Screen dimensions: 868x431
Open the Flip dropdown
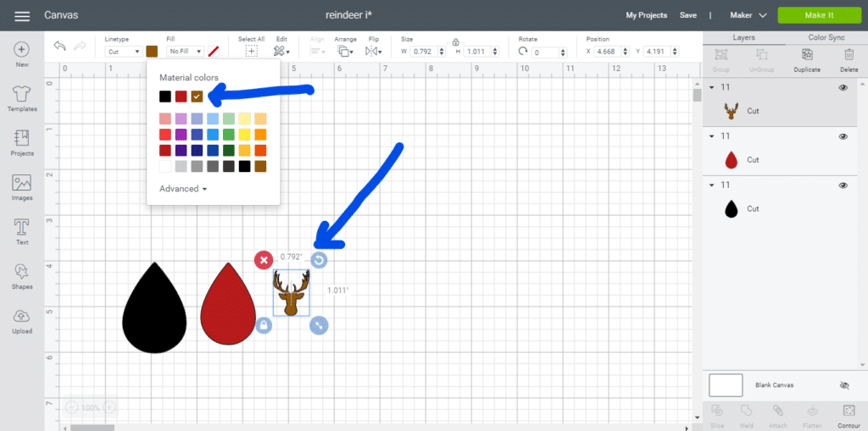pyautogui.click(x=374, y=52)
